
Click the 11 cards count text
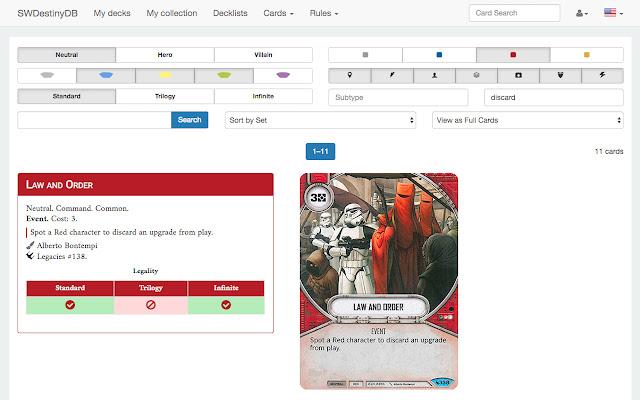[x=609, y=151]
